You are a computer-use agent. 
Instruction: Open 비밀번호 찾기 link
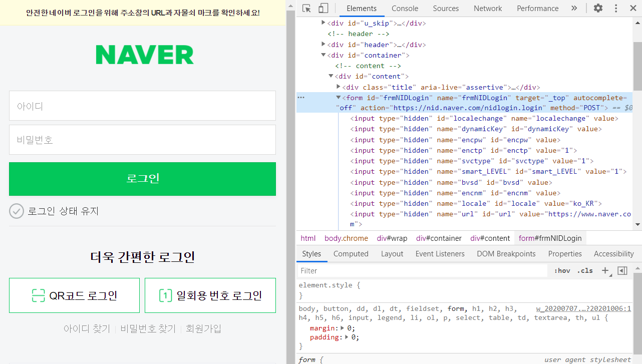point(148,329)
